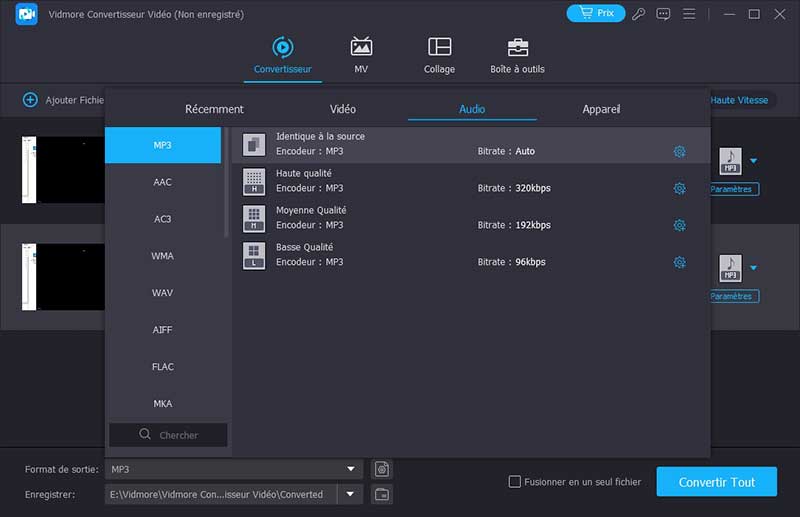Open settings gear for Haute qualité
Screen dimensions: 800x517
click(x=679, y=188)
